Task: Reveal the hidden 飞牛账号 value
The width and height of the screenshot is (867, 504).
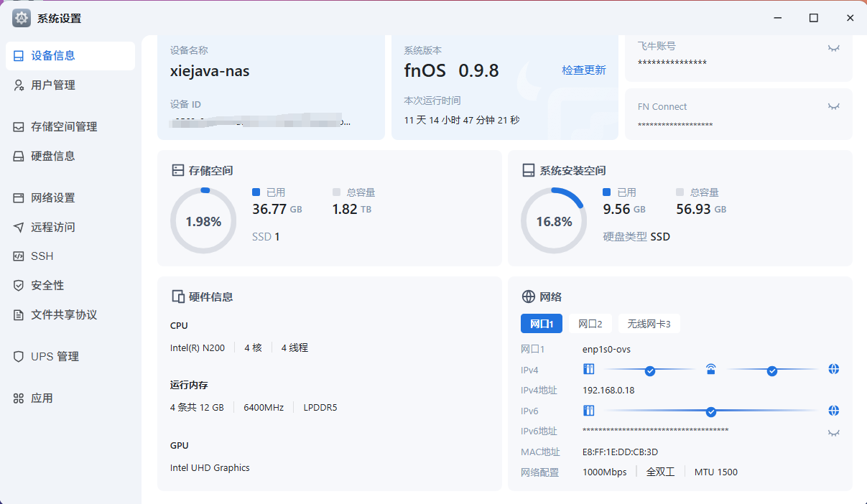Action: [833, 48]
